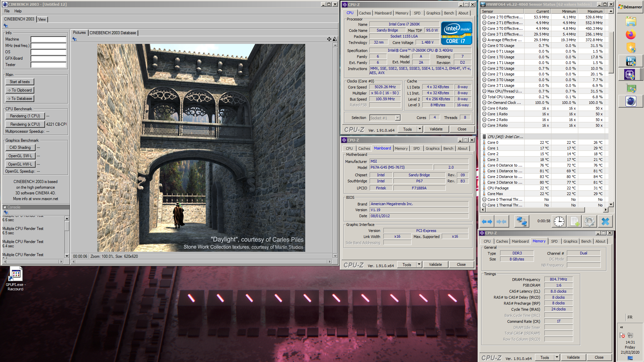Open Tools dropdown arrow in CPU-Z CPU window
644x362 pixels.
click(x=419, y=129)
